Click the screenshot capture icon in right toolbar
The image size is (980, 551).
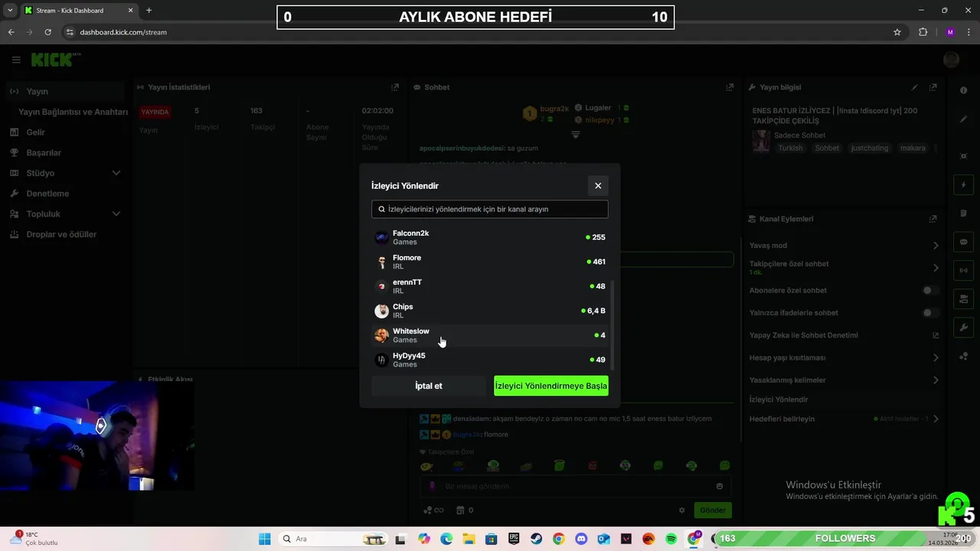[963, 156]
